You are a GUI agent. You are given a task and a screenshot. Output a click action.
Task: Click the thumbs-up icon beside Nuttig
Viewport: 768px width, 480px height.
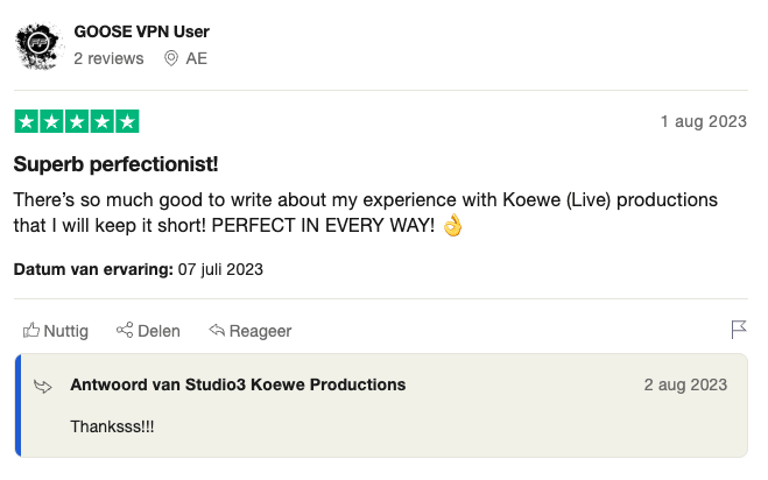(x=31, y=330)
